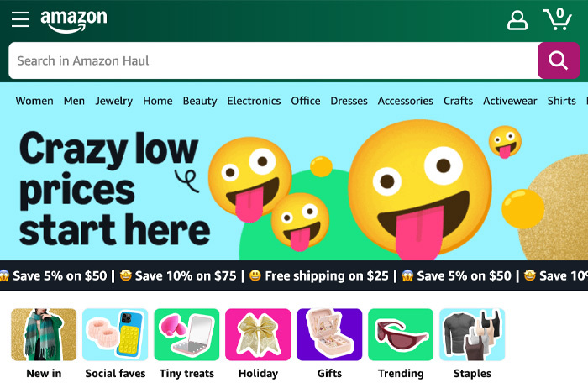Browse the Activewear category
Image resolution: width=588 pixels, height=388 pixels.
[x=510, y=101]
